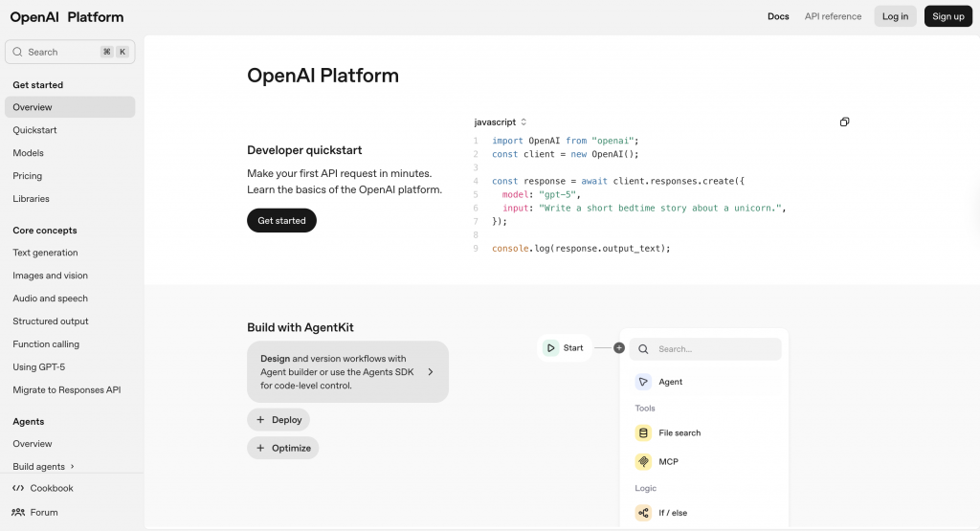980x531 pixels.
Task: Select the MCP entry label
Action: [668, 462]
